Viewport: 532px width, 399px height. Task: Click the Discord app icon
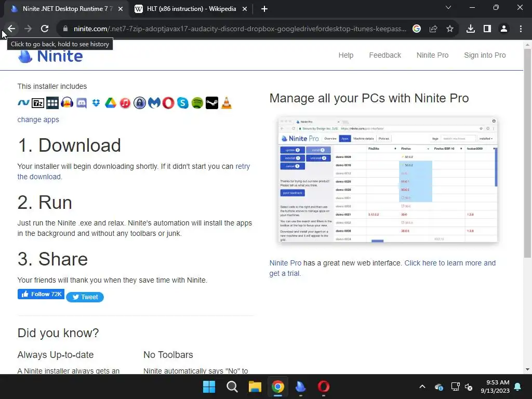pyautogui.click(x=82, y=103)
